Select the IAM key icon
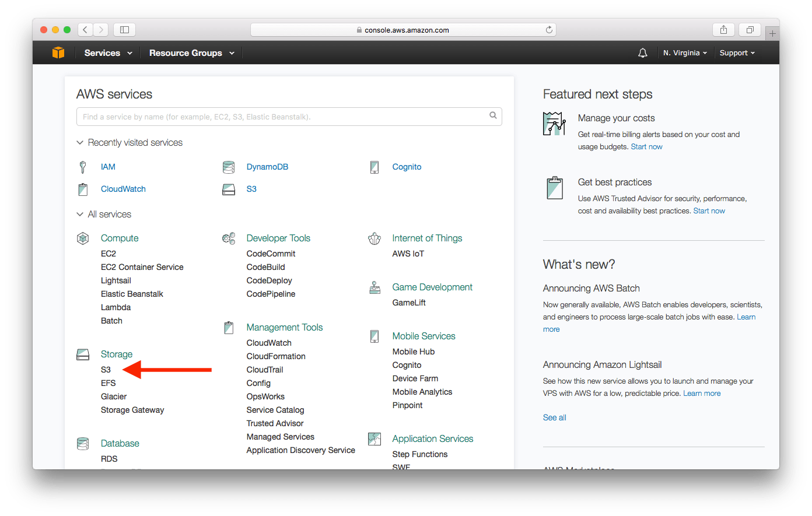This screenshot has height=516, width=812. [x=83, y=167]
